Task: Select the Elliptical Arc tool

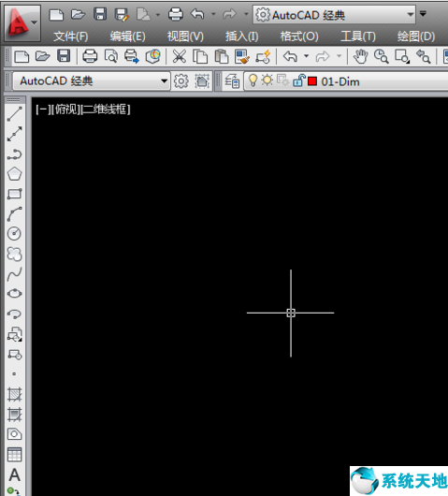Action: tap(15, 314)
